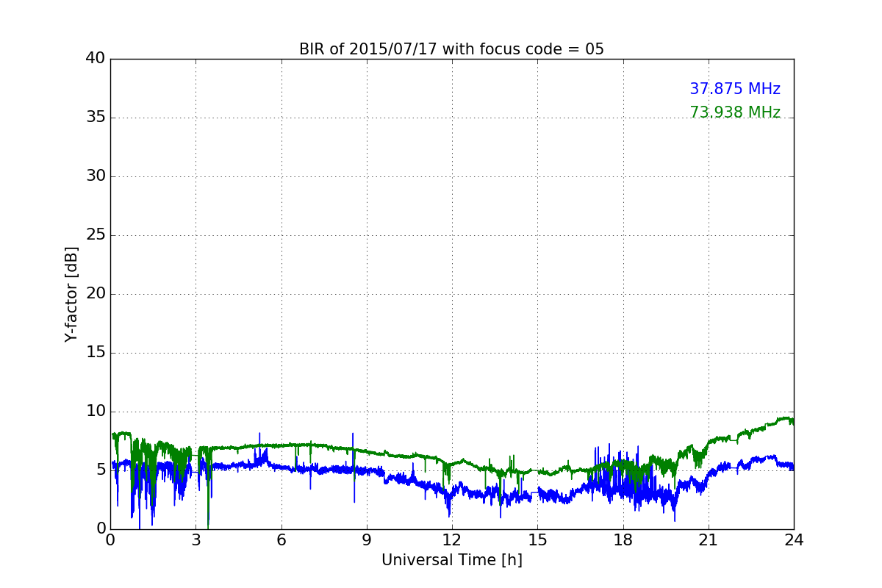Click the 'Universal Time [h]' axis label
882x588 pixels.
point(452,560)
